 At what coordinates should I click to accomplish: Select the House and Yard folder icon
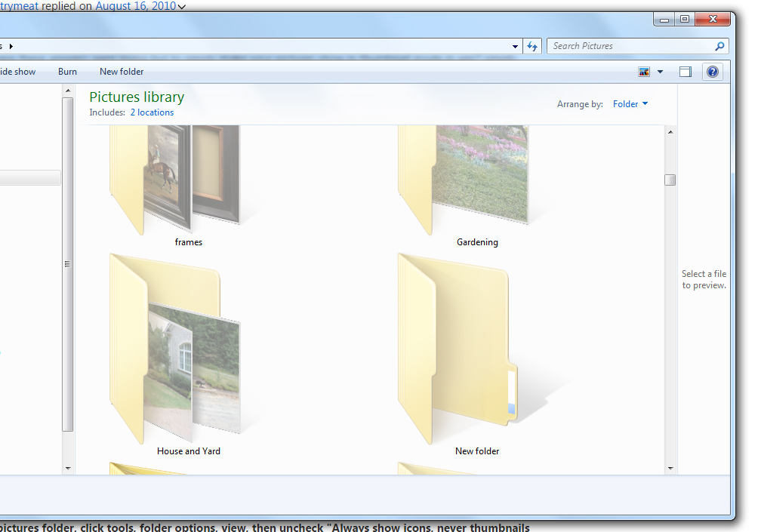(175, 348)
